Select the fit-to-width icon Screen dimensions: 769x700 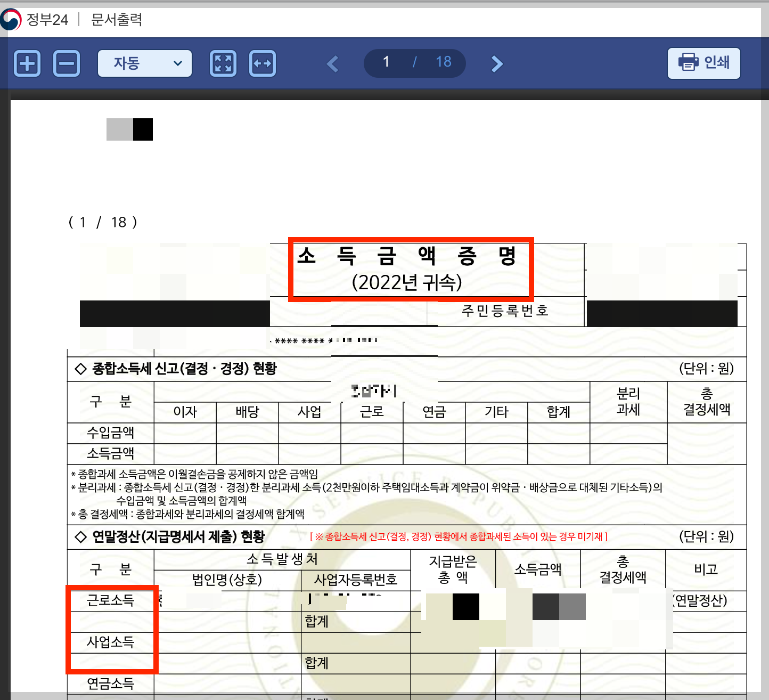click(x=262, y=63)
